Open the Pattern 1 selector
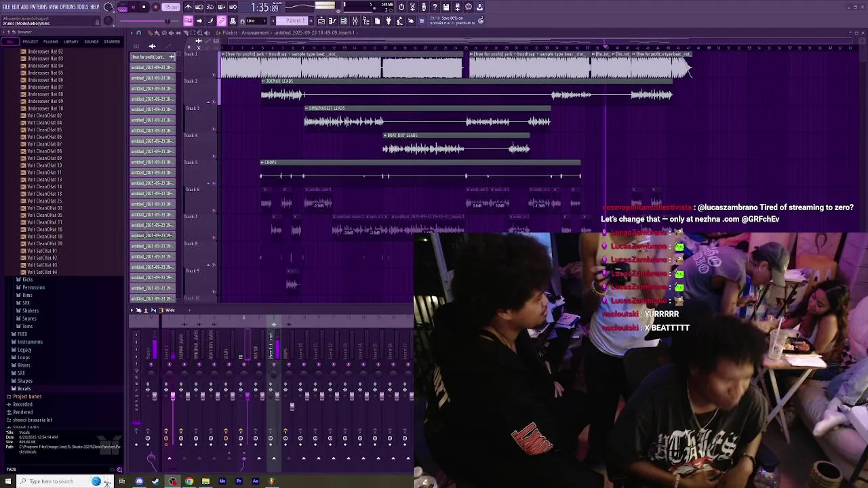 pyautogui.click(x=293, y=21)
